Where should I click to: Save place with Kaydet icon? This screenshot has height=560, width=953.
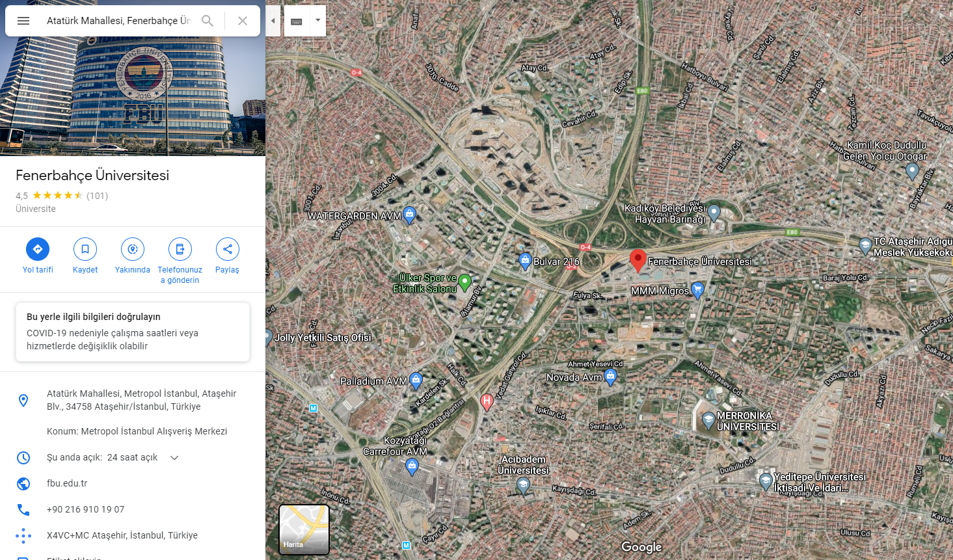click(85, 249)
